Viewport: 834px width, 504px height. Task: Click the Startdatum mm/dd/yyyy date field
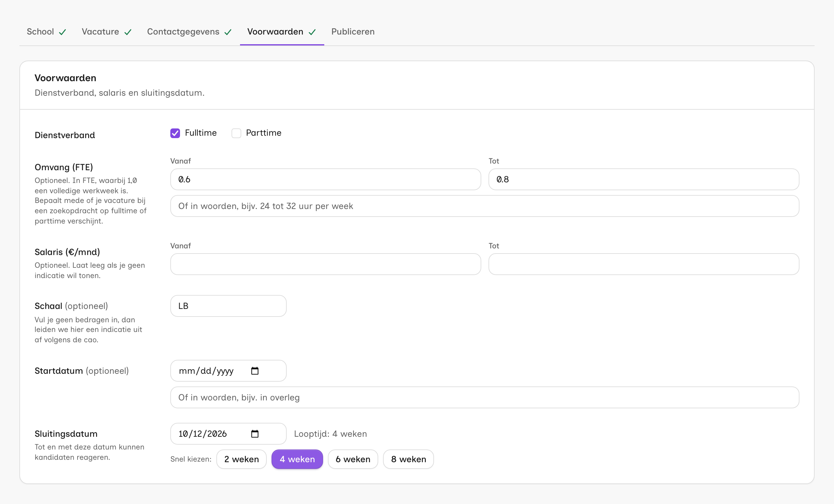[x=229, y=371]
